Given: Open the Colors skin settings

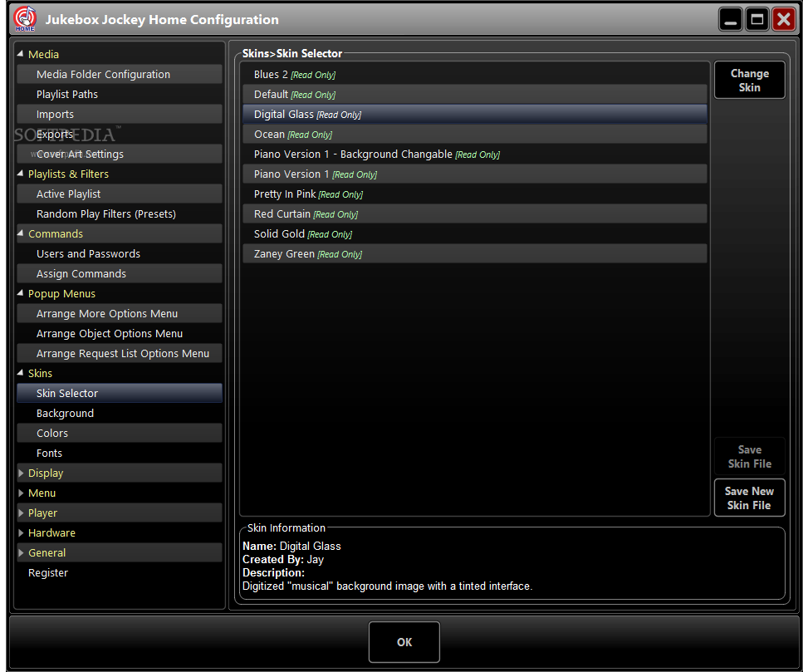Looking at the screenshot, I should 120,434.
